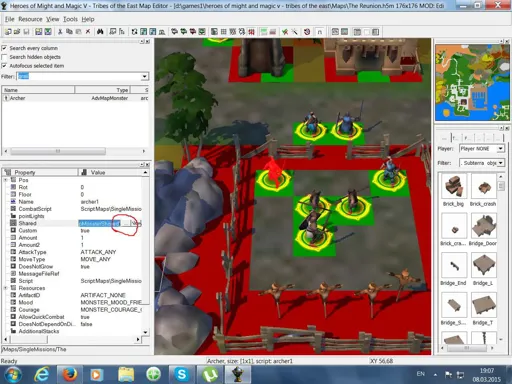Click the grid toggle icon in toolbar
This screenshot has height=384, width=512.
224,32
